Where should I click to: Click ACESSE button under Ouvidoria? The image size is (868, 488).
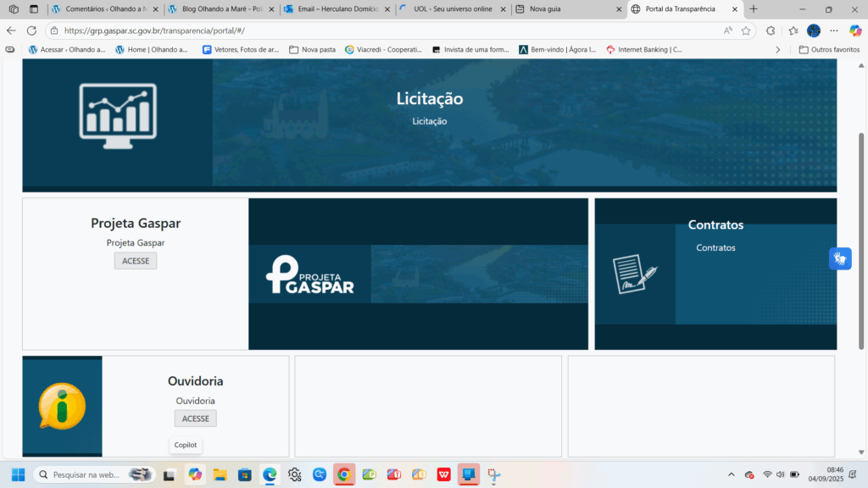click(x=195, y=419)
